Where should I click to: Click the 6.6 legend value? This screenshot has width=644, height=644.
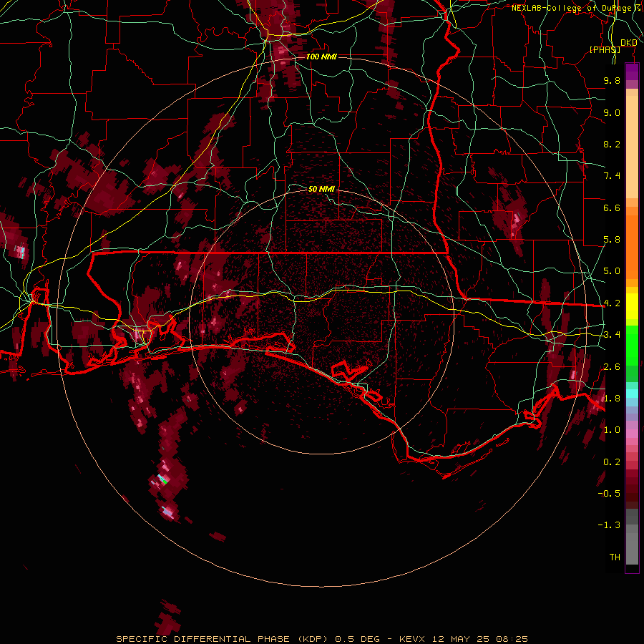pos(612,208)
